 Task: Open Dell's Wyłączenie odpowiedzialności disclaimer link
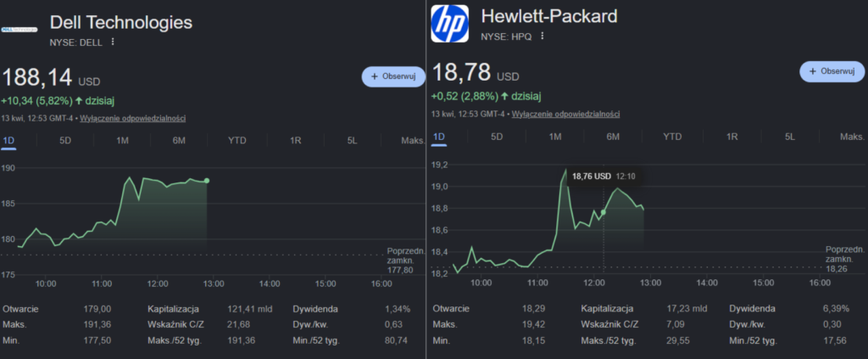coord(132,118)
